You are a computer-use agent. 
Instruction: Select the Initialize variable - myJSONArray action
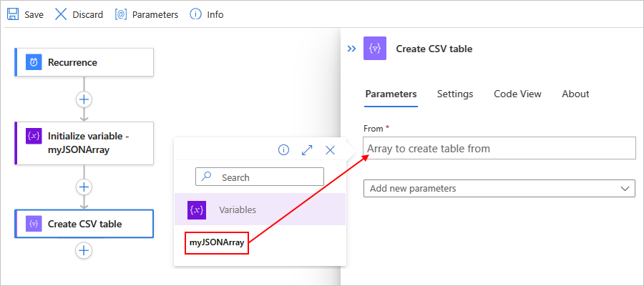coord(84,143)
